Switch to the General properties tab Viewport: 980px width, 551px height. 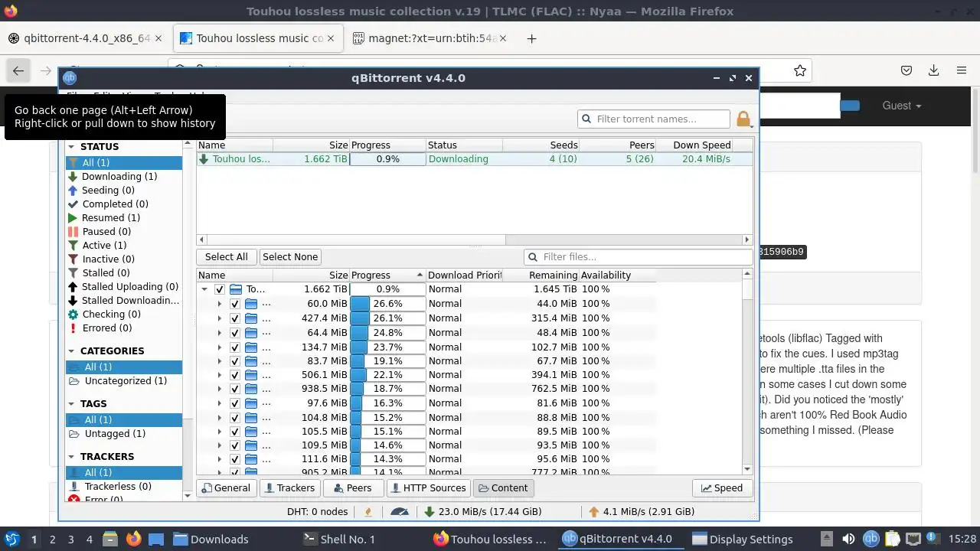(225, 487)
